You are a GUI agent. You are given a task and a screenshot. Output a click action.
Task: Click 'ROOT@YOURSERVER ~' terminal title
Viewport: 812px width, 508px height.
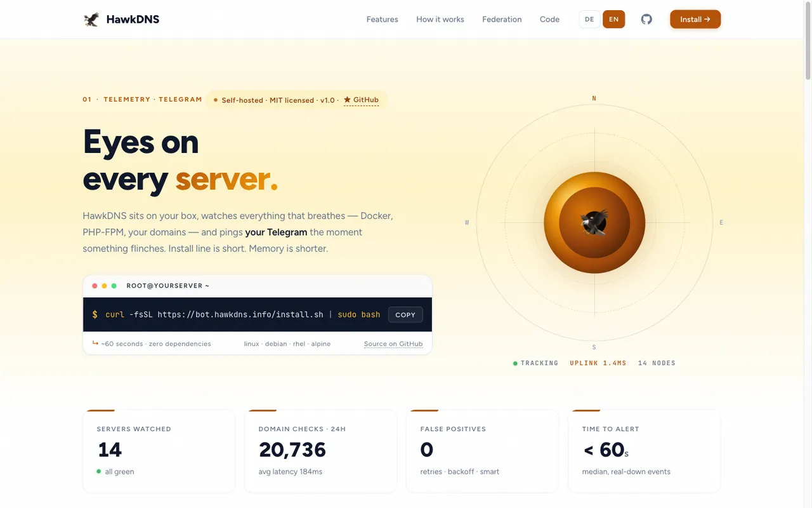tap(168, 286)
